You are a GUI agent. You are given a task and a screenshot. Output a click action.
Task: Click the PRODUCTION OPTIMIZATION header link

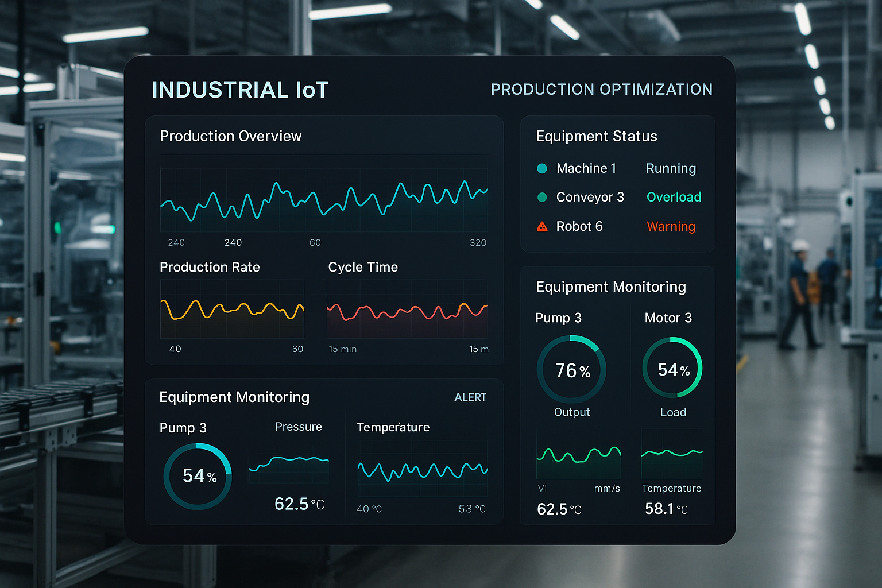[601, 90]
